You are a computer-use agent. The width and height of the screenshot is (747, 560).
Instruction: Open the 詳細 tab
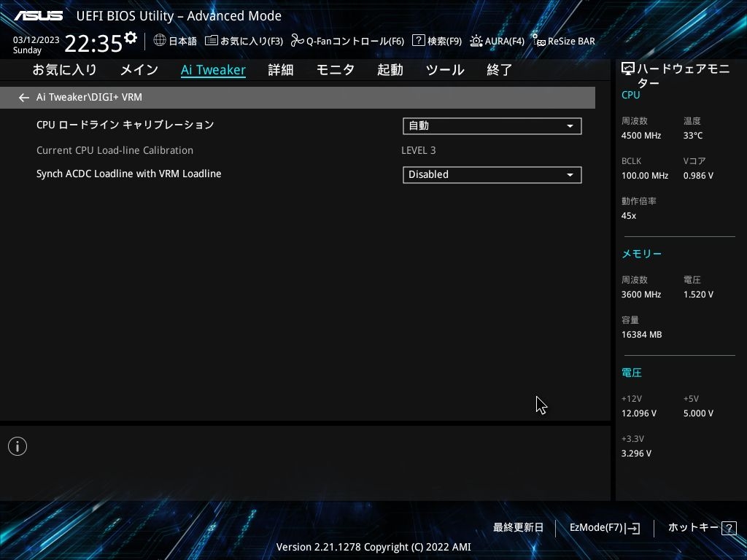pos(281,70)
